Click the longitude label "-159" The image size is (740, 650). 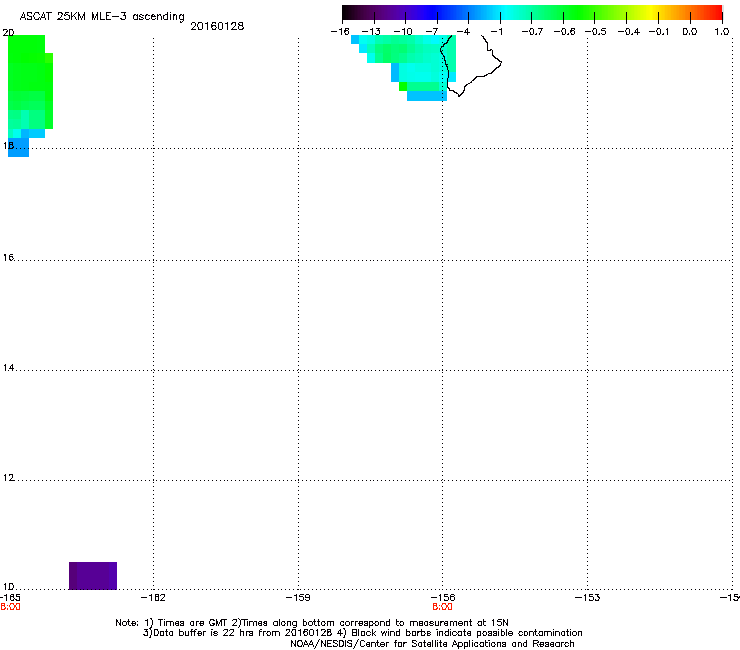[298, 598]
